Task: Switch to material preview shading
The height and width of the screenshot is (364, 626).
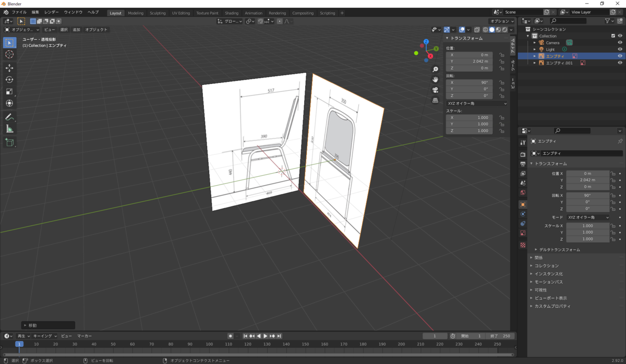Action: pos(498,30)
